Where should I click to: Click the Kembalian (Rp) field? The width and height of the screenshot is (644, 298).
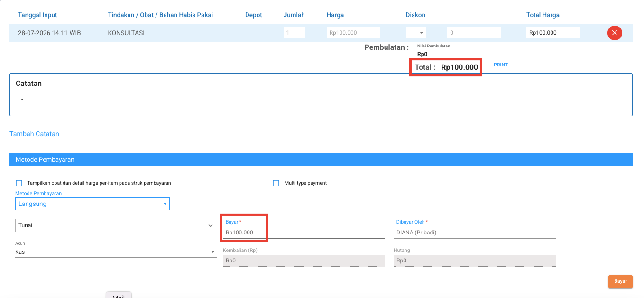point(304,261)
